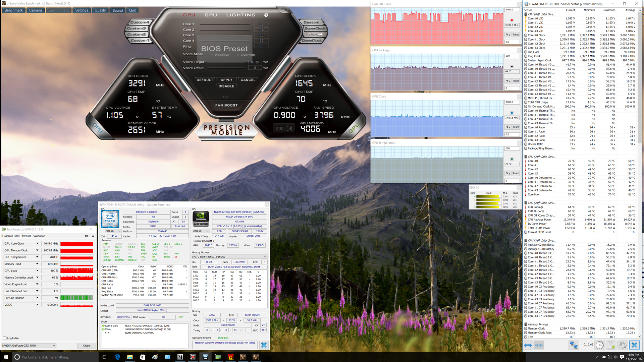Enable Log to file checkbox in GPU-Z
This screenshot has height=362, width=644.
pos(5,338)
